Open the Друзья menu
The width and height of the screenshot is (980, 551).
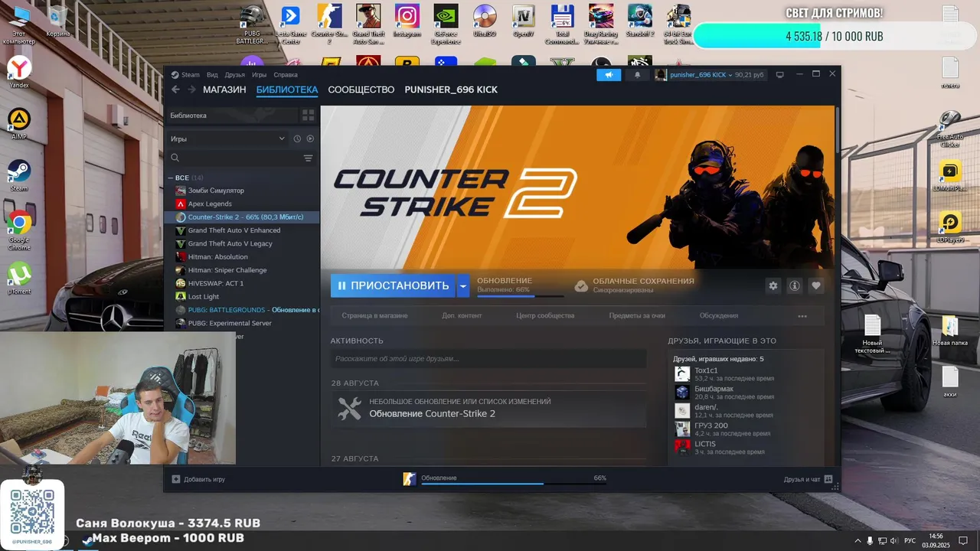(x=235, y=75)
